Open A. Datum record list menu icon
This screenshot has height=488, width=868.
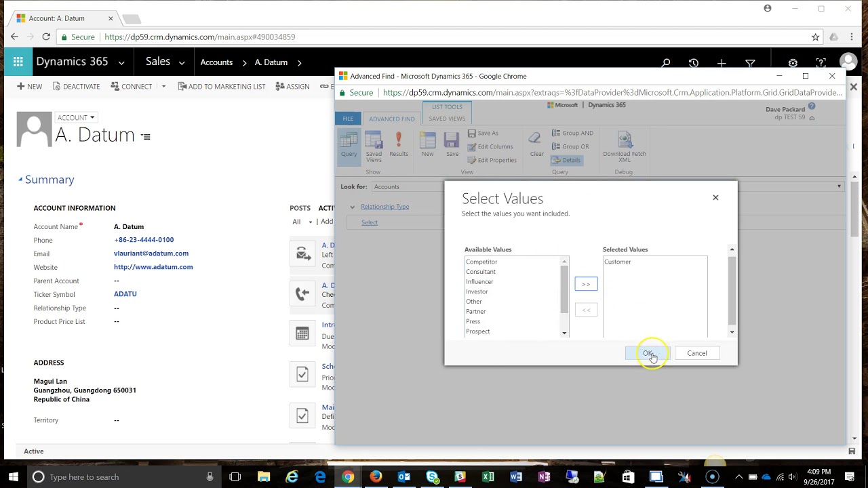pos(145,136)
